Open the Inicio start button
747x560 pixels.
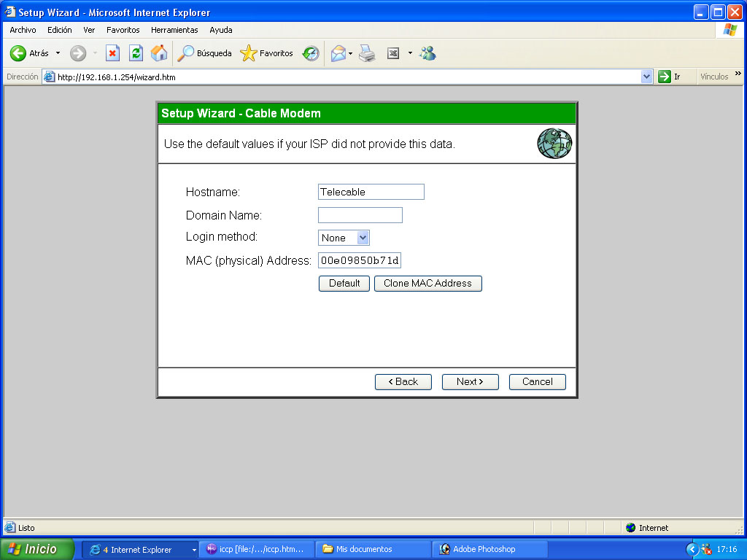click(x=37, y=550)
